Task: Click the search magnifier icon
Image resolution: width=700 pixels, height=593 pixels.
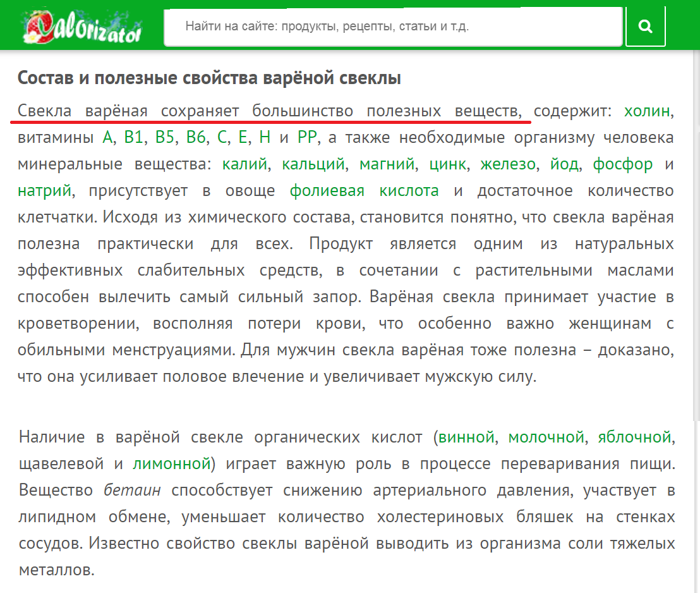Action: [645, 26]
